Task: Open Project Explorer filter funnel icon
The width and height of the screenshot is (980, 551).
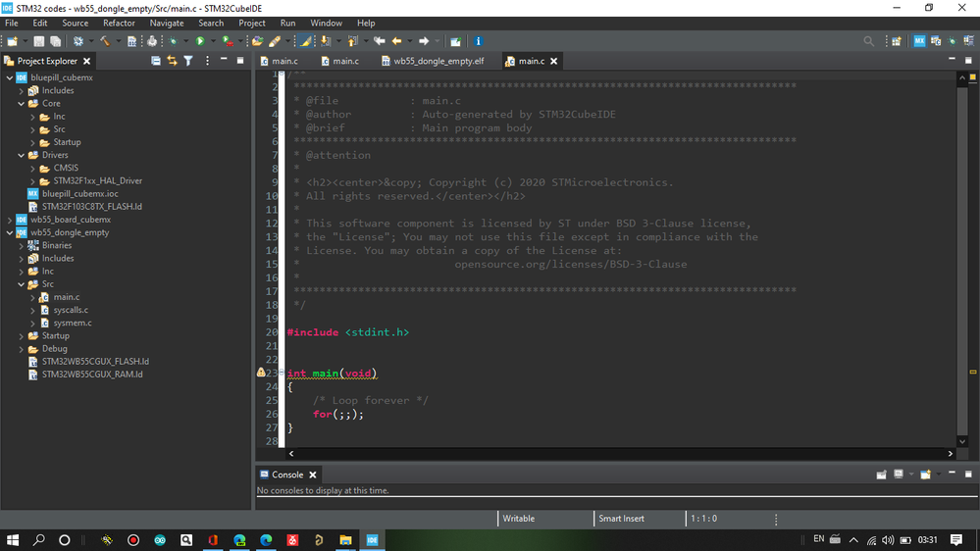Action: (188, 61)
